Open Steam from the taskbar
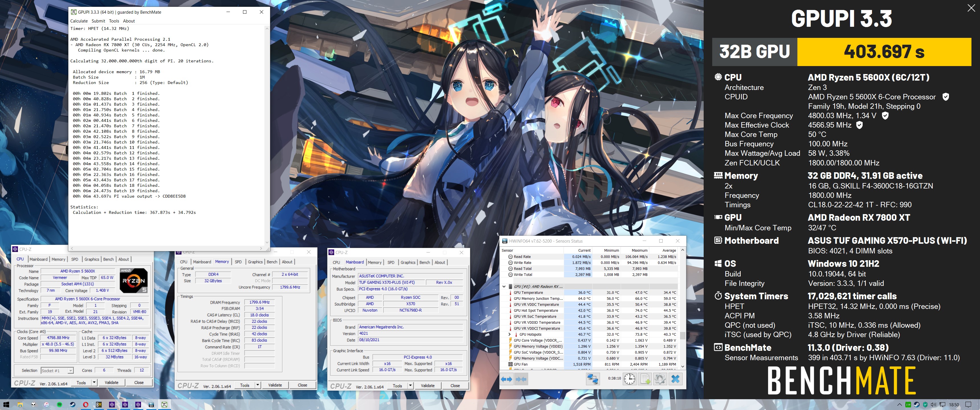The width and height of the screenshot is (980, 410). pyautogui.click(x=72, y=405)
